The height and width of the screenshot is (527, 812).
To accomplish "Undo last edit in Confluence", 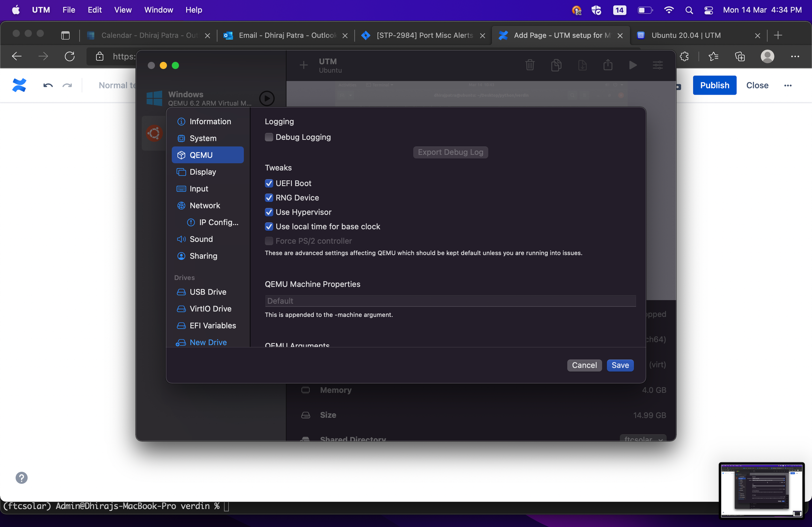I will pos(48,85).
